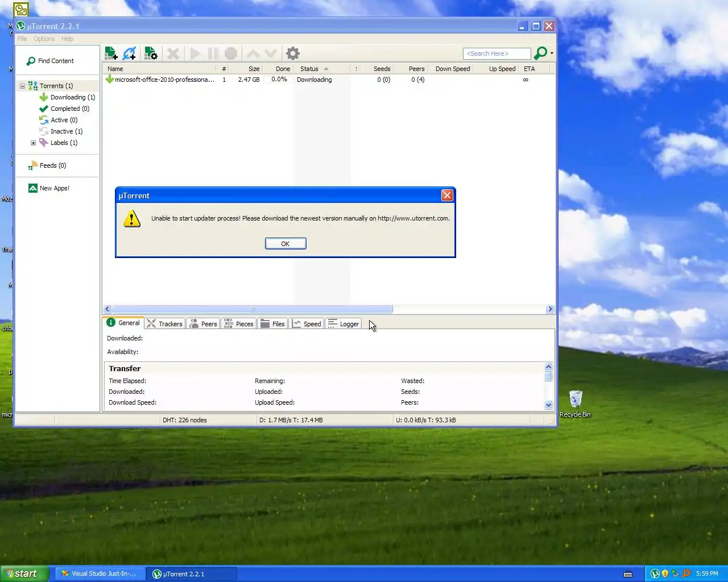This screenshot has width=728, height=582.
Task: Click the Search Here input field
Action: click(x=497, y=53)
